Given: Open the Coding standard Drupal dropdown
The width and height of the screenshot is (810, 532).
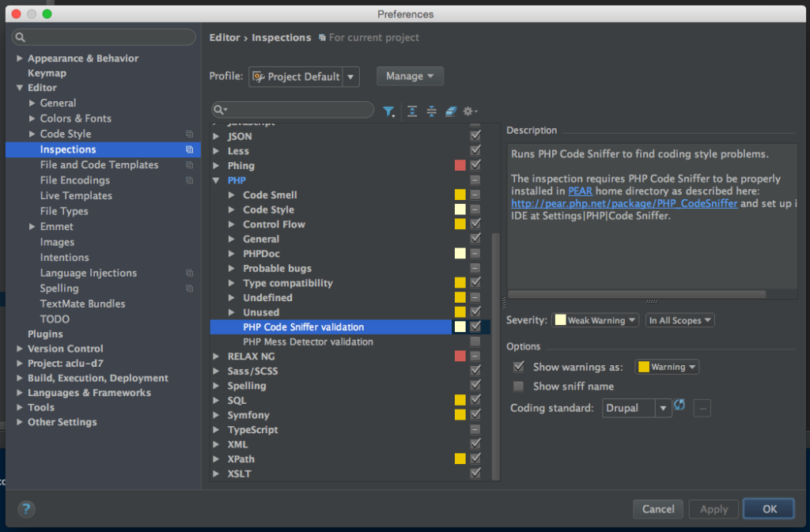Looking at the screenshot, I should 637,409.
